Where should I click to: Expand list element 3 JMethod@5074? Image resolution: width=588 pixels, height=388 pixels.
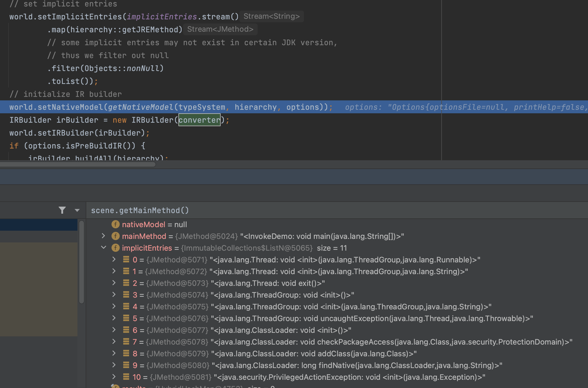click(x=114, y=295)
